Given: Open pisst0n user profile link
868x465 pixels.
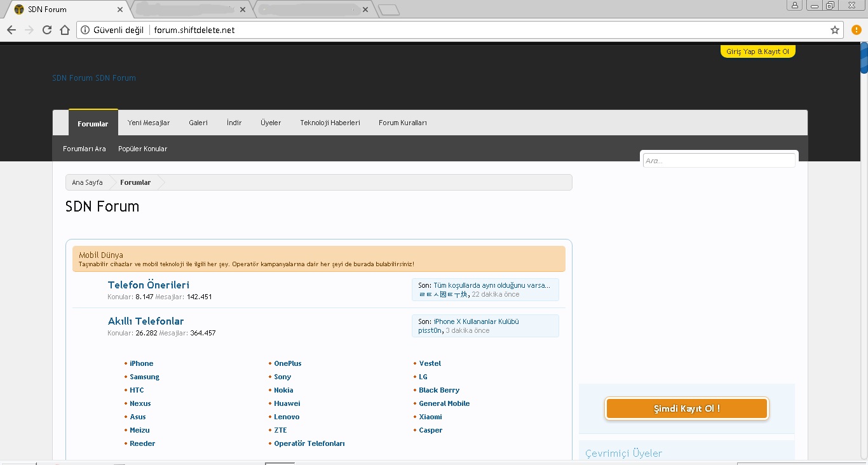Looking at the screenshot, I should pos(430,330).
